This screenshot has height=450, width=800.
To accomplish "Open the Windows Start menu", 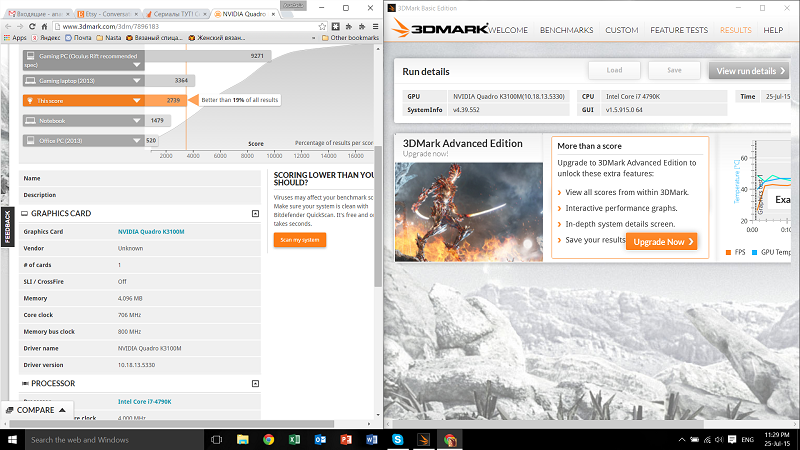I will [12, 439].
